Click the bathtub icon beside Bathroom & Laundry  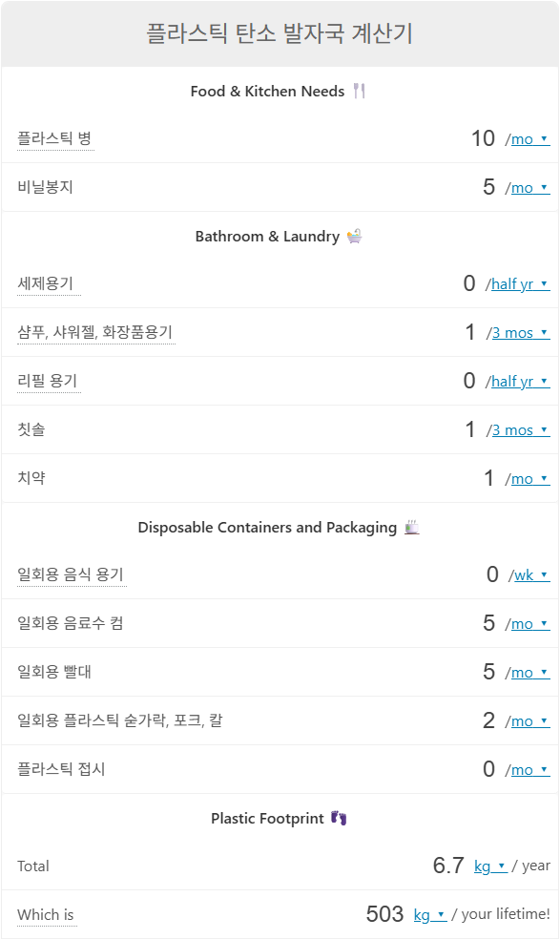355,236
